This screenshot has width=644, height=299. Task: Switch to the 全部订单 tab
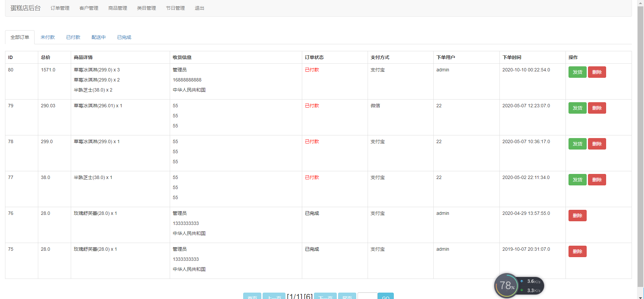[x=20, y=37]
